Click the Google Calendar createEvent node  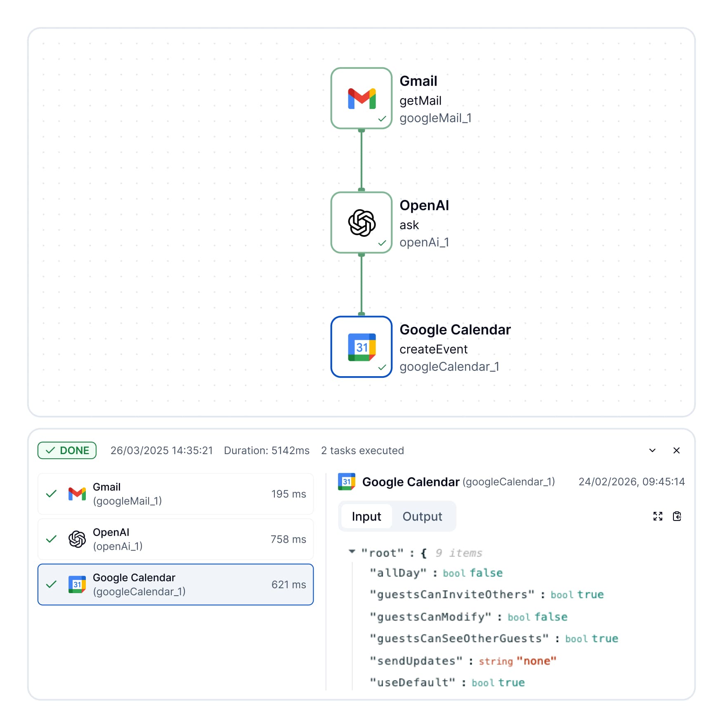(361, 347)
